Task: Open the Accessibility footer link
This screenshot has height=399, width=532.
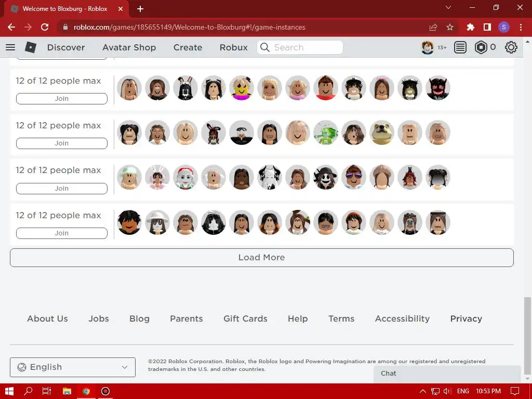Action: tap(403, 318)
